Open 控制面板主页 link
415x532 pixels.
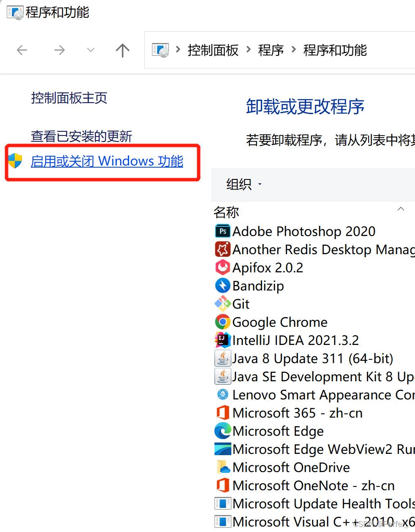tap(69, 98)
